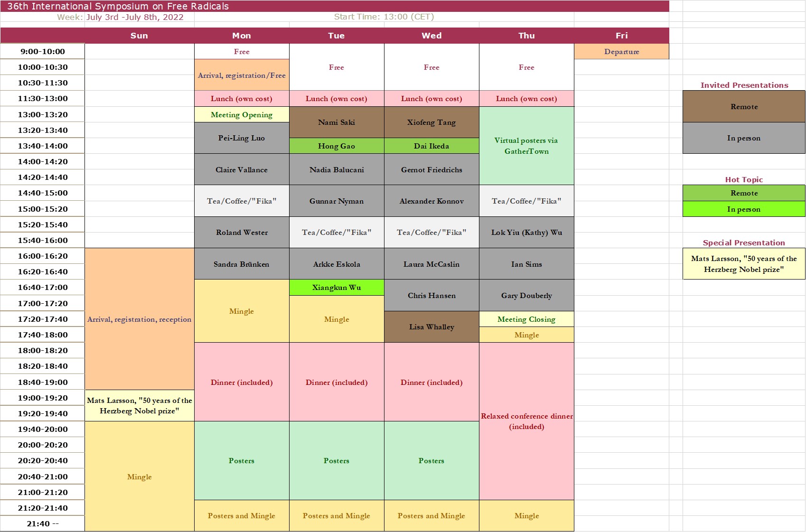Click the symposium title banner text
This screenshot has height=532, width=806.
[x=118, y=6]
